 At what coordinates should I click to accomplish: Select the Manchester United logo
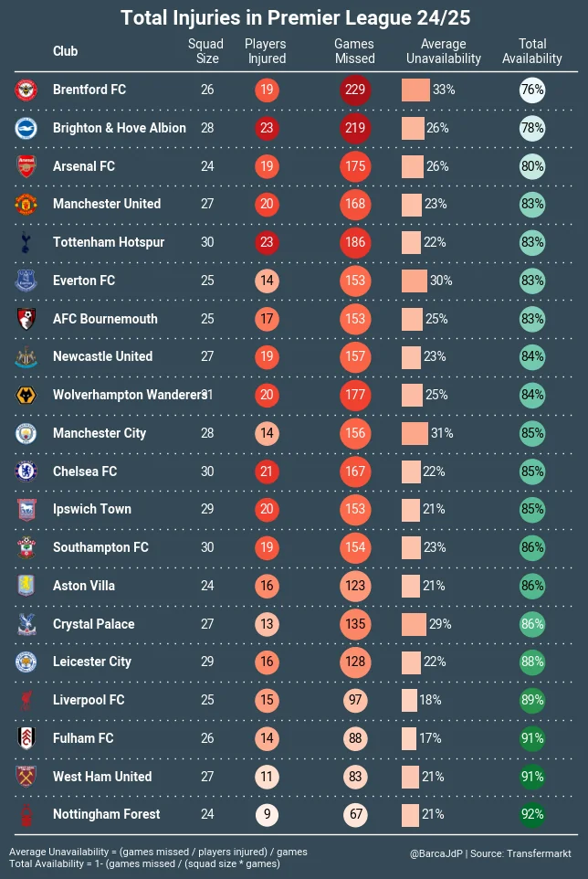[26, 204]
